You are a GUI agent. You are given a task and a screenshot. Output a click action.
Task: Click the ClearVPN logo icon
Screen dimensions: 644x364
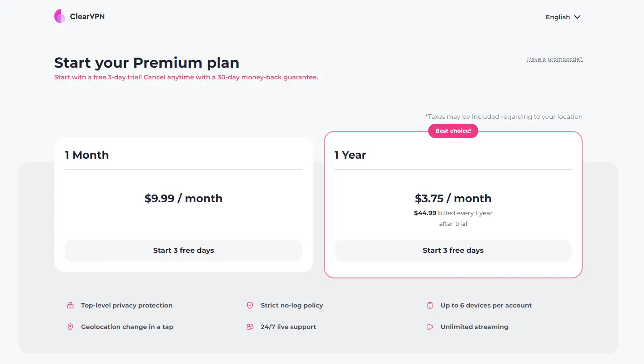60,17
